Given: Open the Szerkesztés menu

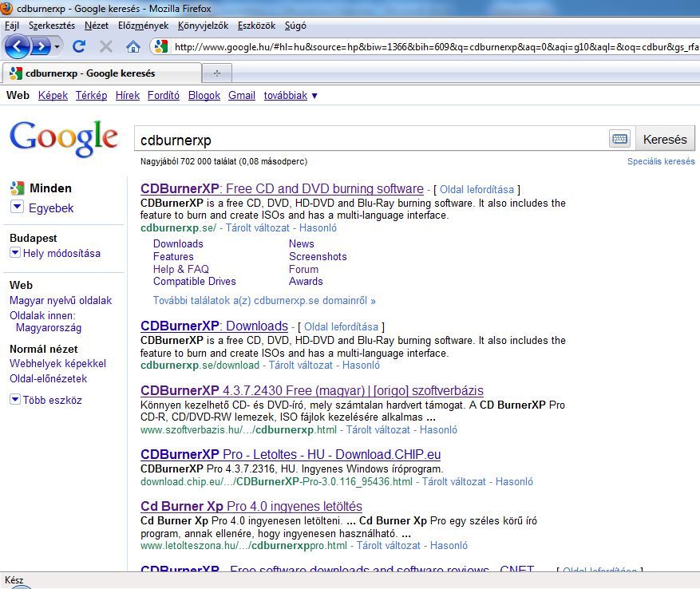Looking at the screenshot, I should [52, 26].
